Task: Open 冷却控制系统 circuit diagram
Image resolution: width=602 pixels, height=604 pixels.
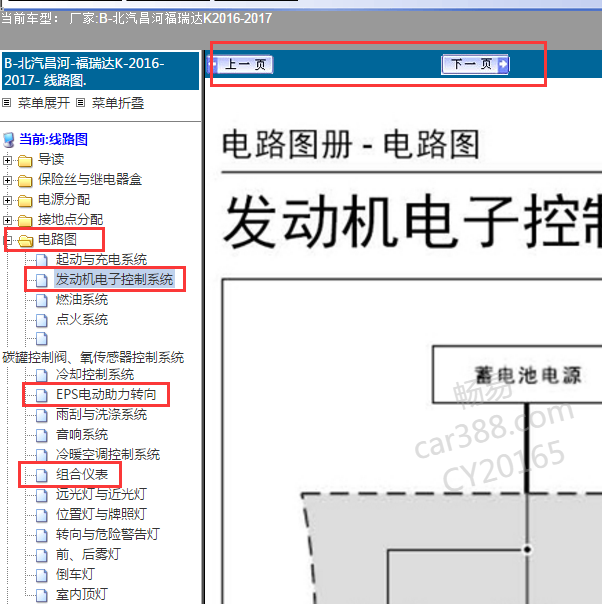Action: 95,374
